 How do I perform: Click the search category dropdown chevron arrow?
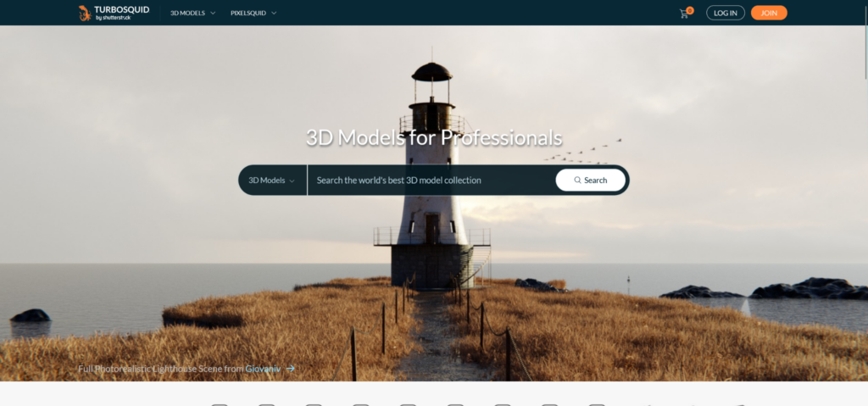pos(292,181)
